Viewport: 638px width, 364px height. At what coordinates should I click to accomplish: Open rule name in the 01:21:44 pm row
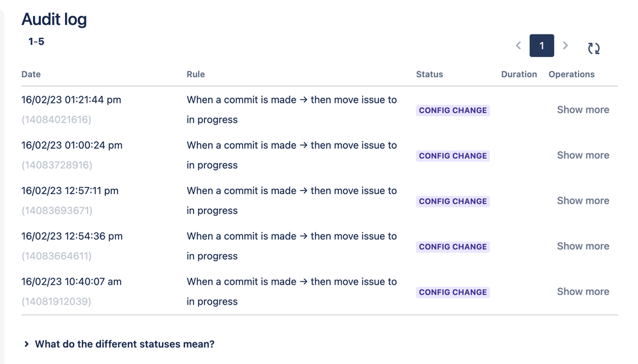tap(291, 110)
